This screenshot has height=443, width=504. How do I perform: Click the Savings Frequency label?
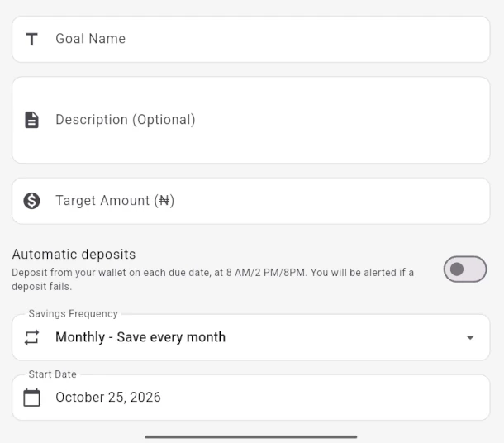[x=74, y=313]
